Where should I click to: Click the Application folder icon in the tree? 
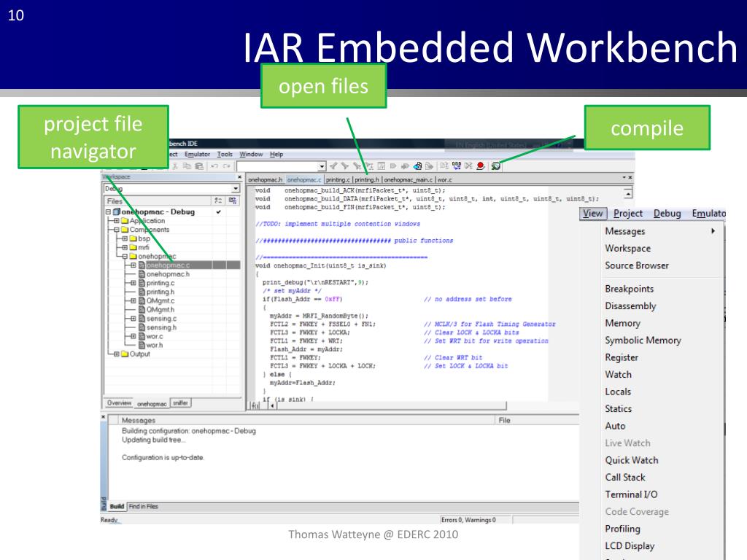point(125,221)
